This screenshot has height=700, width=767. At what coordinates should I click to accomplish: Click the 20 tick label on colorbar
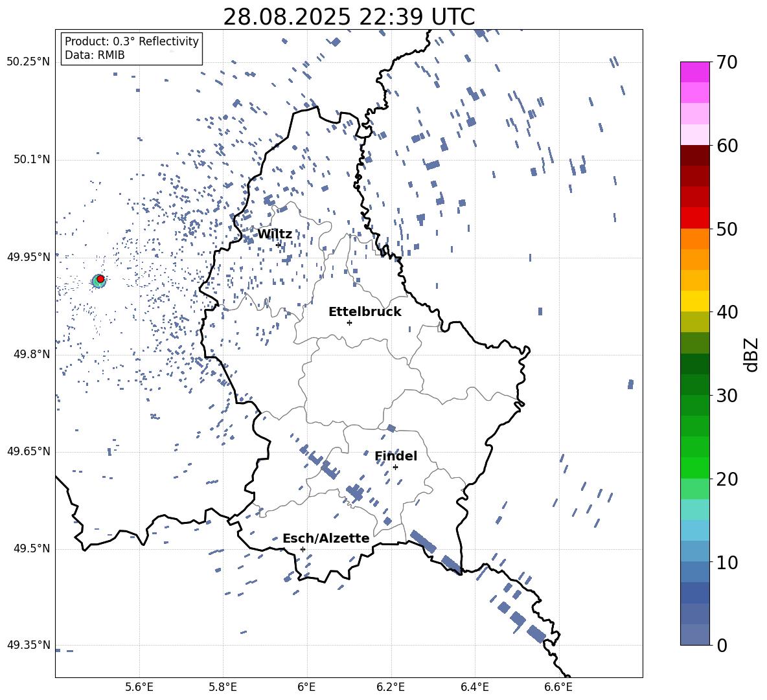pyautogui.click(x=727, y=479)
